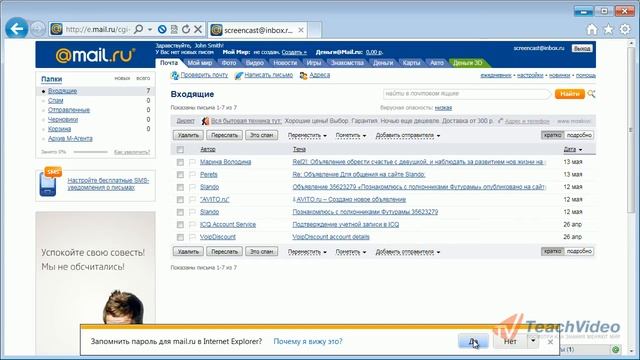Click the top Удалить button
This screenshot has height=360, width=640.
tap(188, 135)
